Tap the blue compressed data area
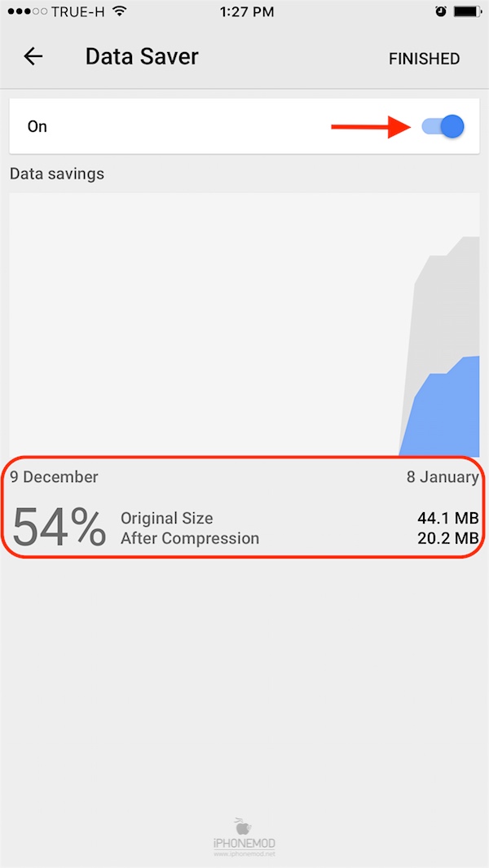Viewport: 489px width, 868px height. tap(444, 411)
